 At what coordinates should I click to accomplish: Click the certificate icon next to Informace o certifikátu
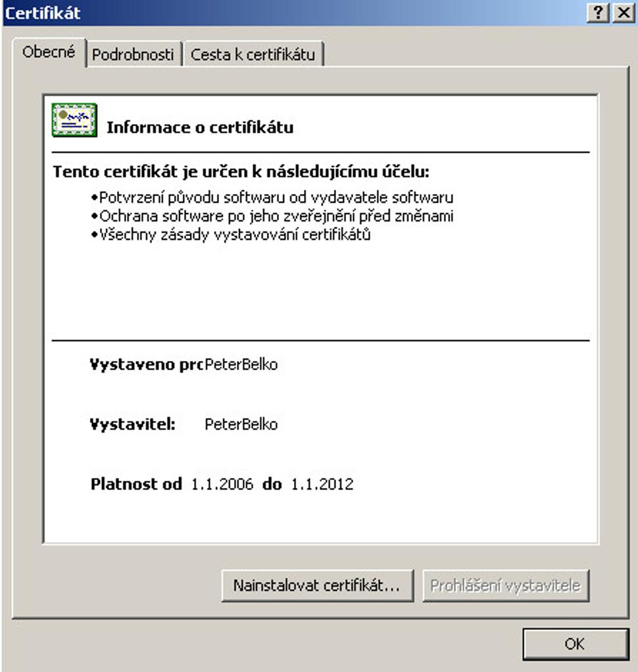pyautogui.click(x=74, y=120)
